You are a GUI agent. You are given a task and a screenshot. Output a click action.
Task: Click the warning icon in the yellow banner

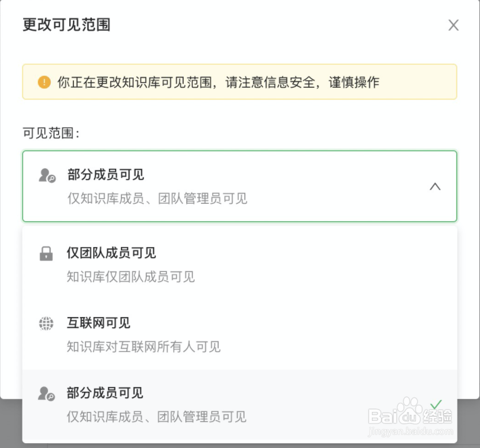(44, 82)
